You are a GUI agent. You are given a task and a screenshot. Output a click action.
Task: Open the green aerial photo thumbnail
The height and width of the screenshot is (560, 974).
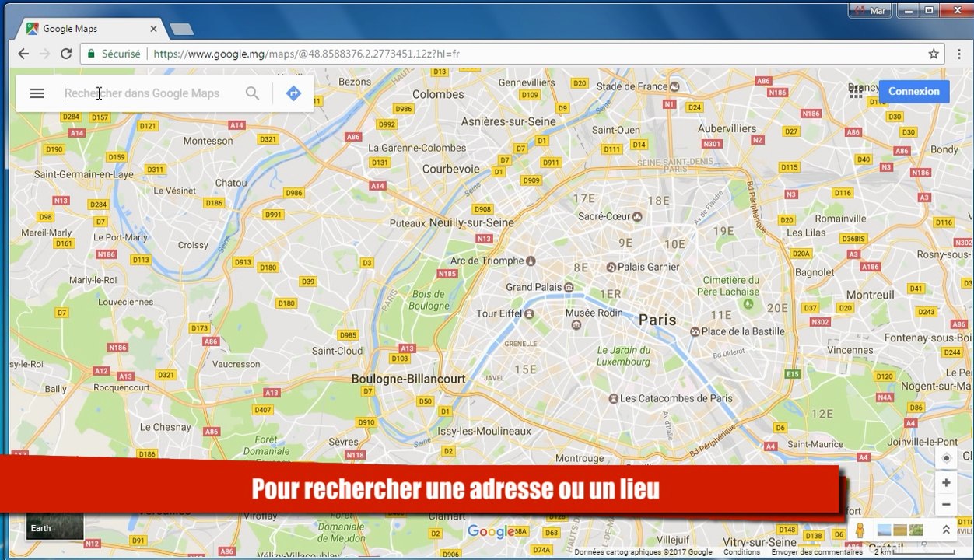tap(916, 530)
